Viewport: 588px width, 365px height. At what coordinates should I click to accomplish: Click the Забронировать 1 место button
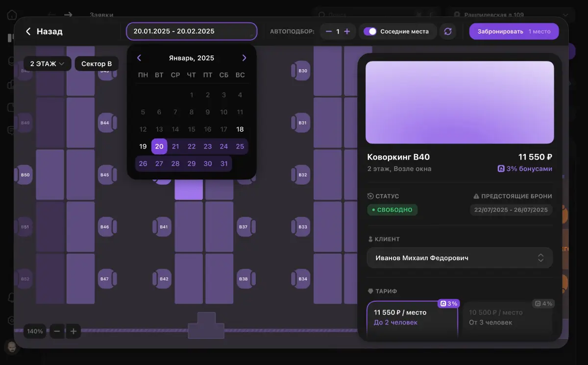(514, 31)
